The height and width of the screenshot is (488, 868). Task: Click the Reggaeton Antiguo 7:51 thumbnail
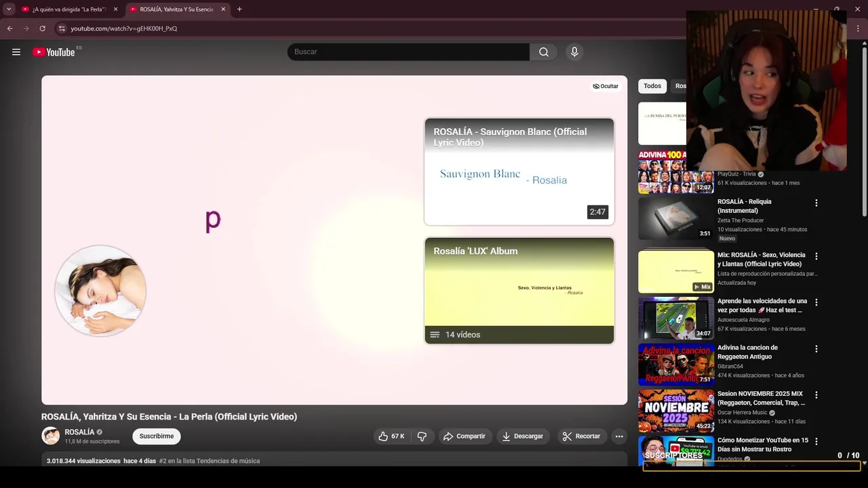(x=676, y=364)
